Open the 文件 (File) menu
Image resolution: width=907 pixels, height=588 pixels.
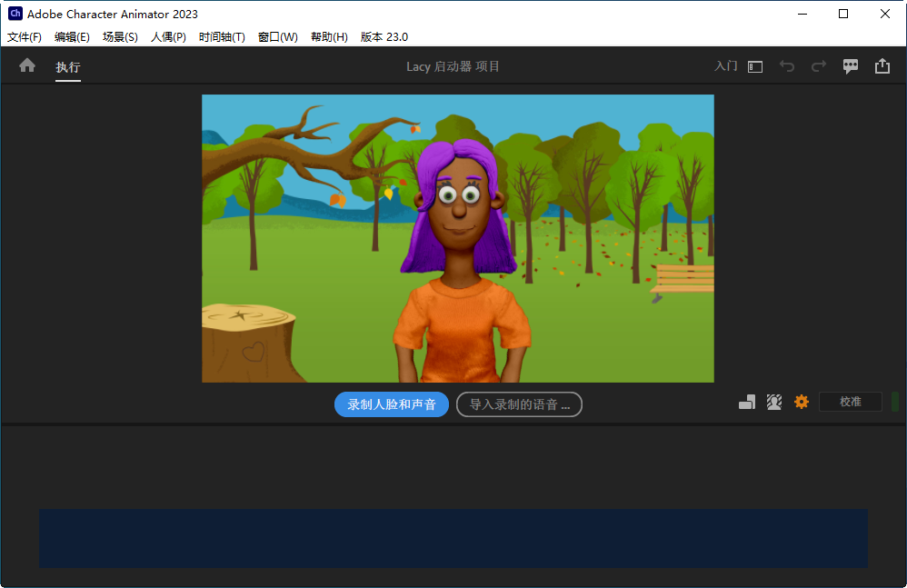click(24, 37)
